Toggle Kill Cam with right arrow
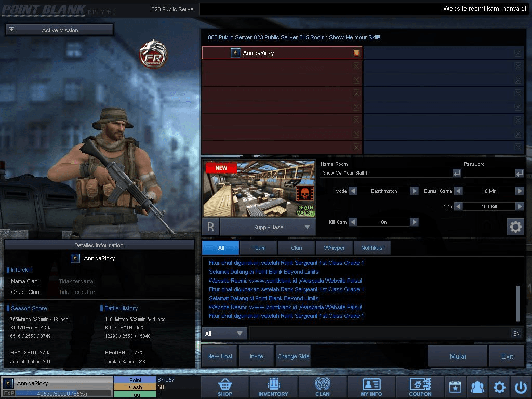Screen dimensions: 532x399 414,222
